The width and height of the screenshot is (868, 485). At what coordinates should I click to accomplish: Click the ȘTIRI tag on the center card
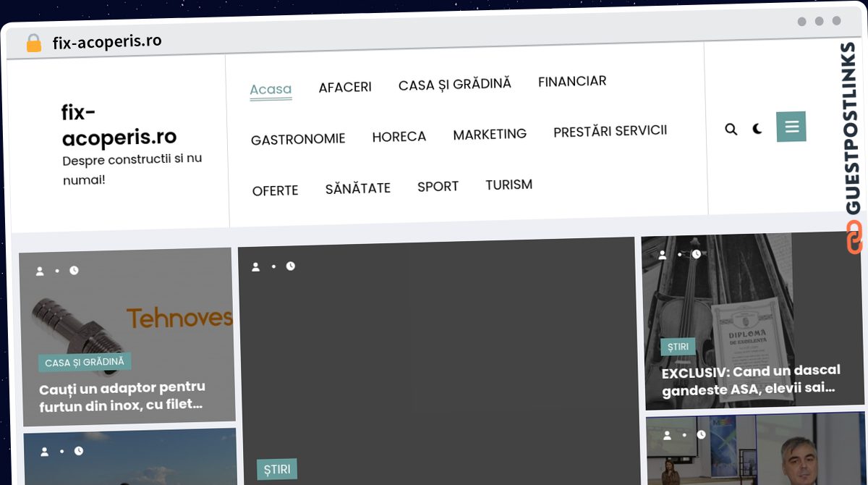[277, 469]
